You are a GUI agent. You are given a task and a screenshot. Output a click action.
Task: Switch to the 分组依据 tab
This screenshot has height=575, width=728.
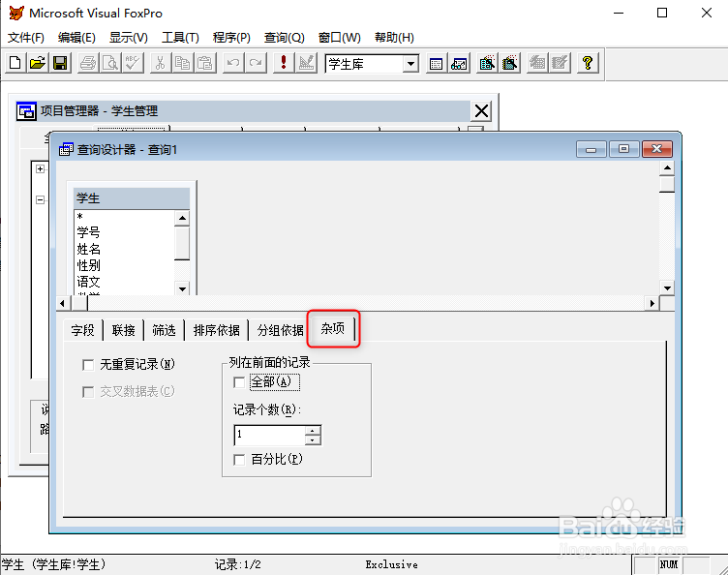click(x=281, y=330)
